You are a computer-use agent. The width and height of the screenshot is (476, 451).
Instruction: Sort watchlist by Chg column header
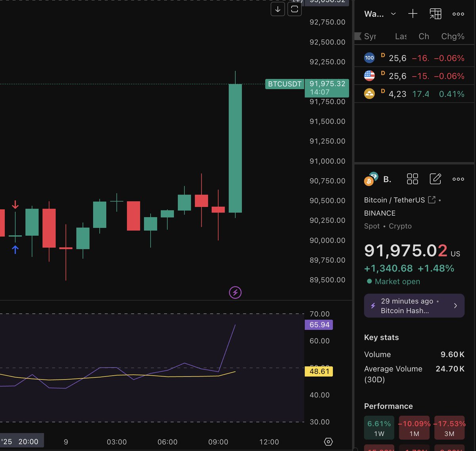(x=424, y=36)
